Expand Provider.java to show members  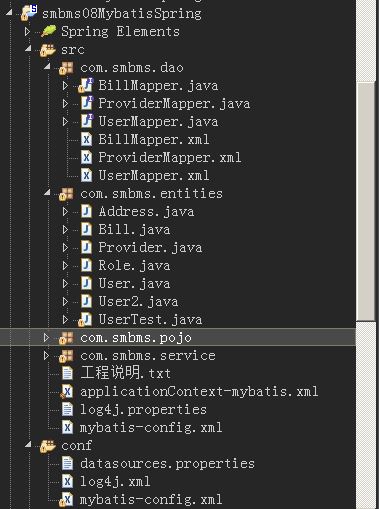click(65, 248)
